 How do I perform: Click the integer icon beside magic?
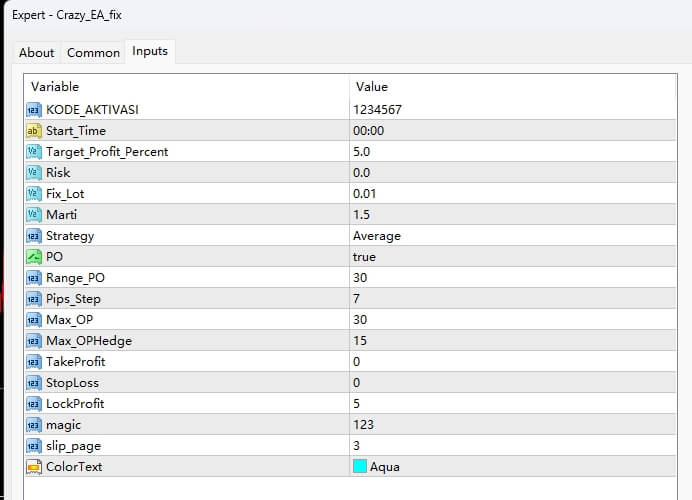pyautogui.click(x=33, y=425)
